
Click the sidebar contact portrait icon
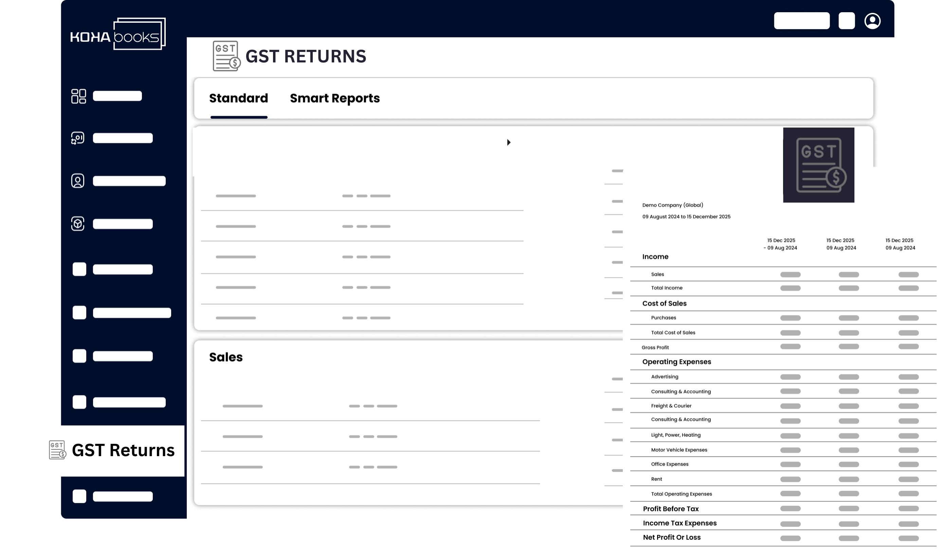[x=78, y=181]
